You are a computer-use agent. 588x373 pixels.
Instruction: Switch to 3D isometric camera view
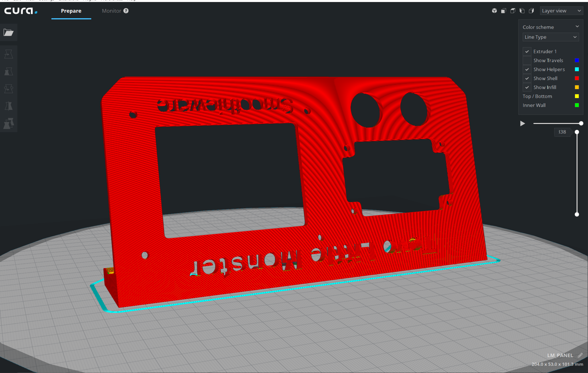click(494, 11)
